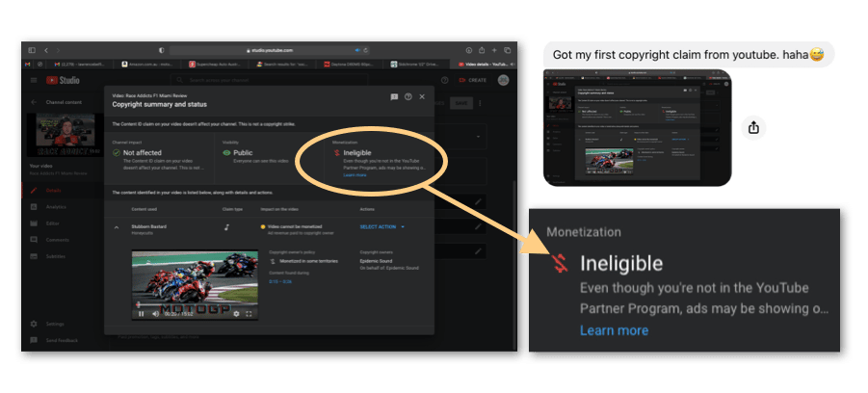Click the Safari share icon in toolbar
This screenshot has height=393, width=868.
pyautogui.click(x=482, y=50)
